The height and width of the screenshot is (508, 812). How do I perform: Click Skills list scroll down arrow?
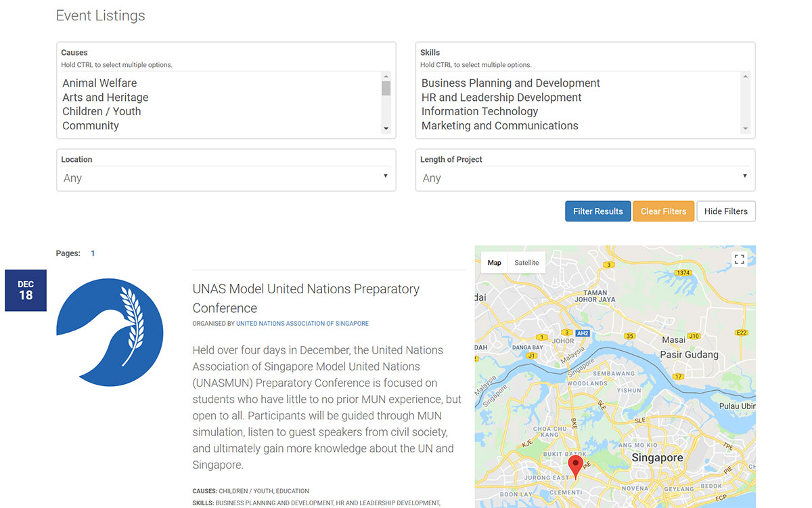(745, 129)
